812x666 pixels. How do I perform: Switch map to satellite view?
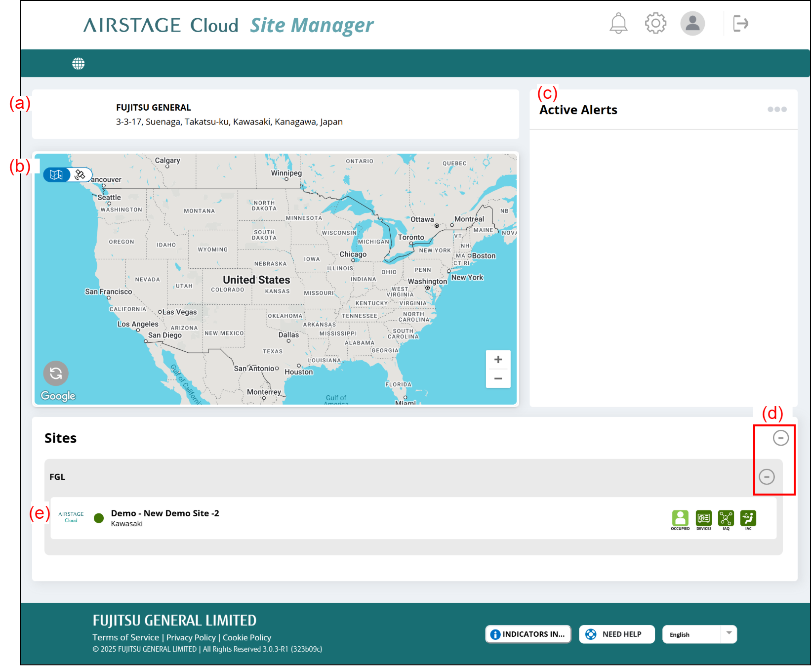pos(80,175)
